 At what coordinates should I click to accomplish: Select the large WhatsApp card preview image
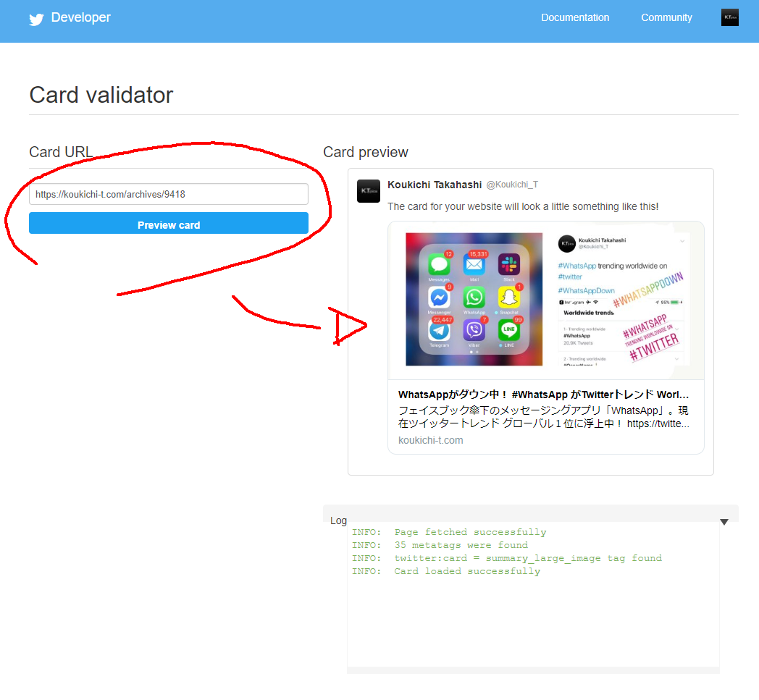(x=546, y=301)
